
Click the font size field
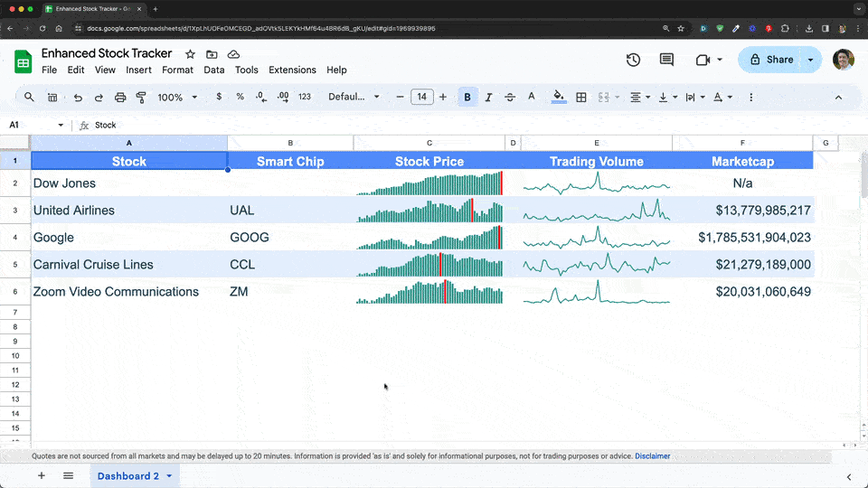(x=422, y=97)
